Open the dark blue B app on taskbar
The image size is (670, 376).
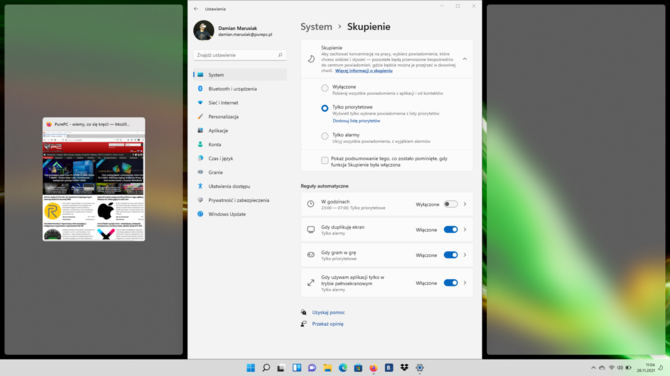click(389, 368)
